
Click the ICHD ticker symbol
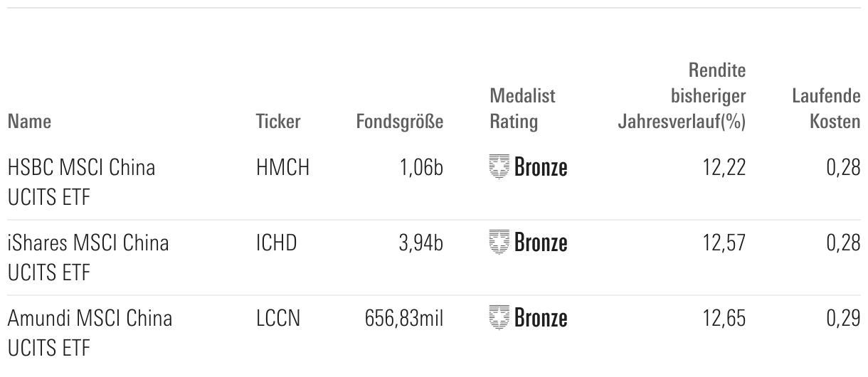[276, 243]
